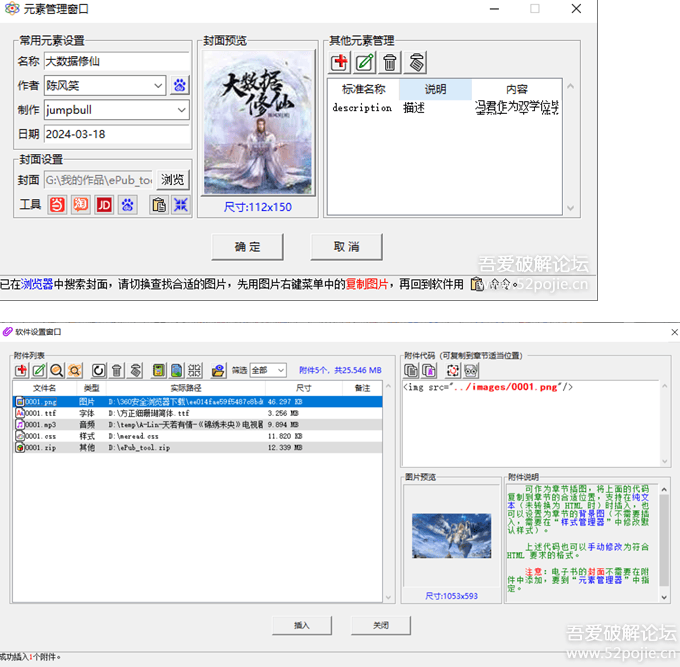680x667 pixels.
Task: Clear all attachments with the eraser icon
Action: point(135,370)
